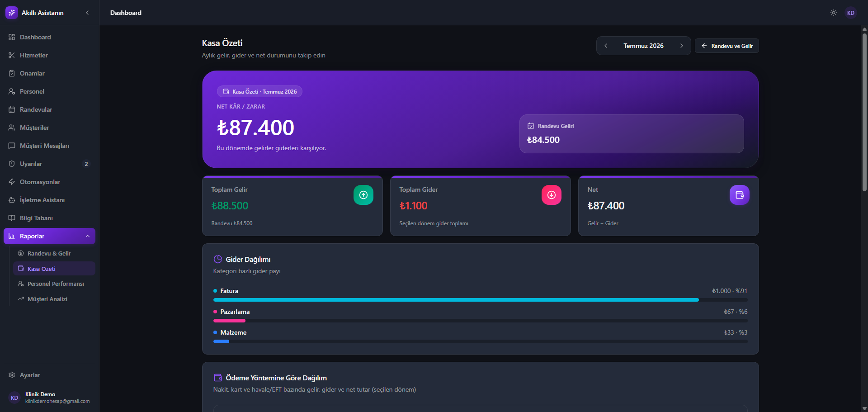868x412 pixels.
Task: Click the ₺87.400 net profit amount
Action: [x=255, y=128]
